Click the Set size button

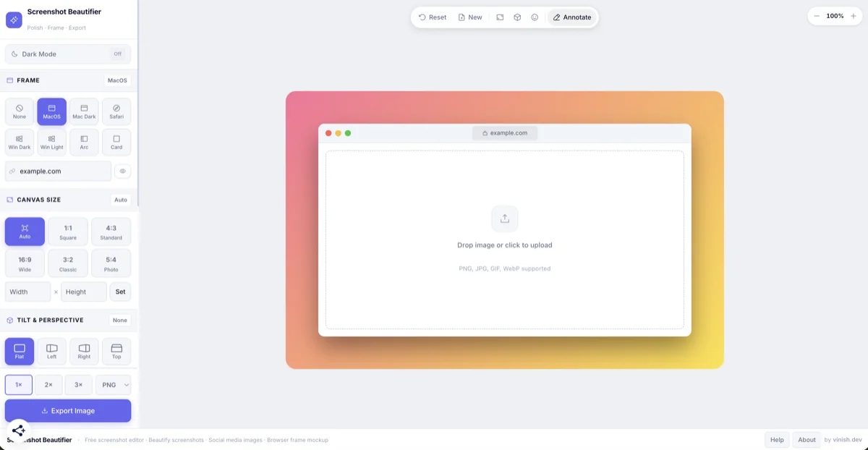(120, 292)
